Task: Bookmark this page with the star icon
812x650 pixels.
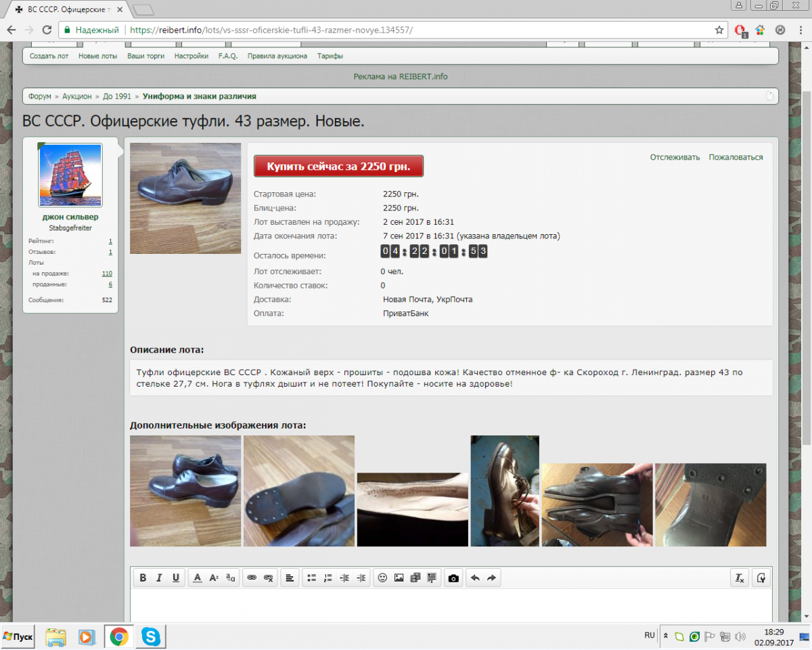Action: [719, 30]
